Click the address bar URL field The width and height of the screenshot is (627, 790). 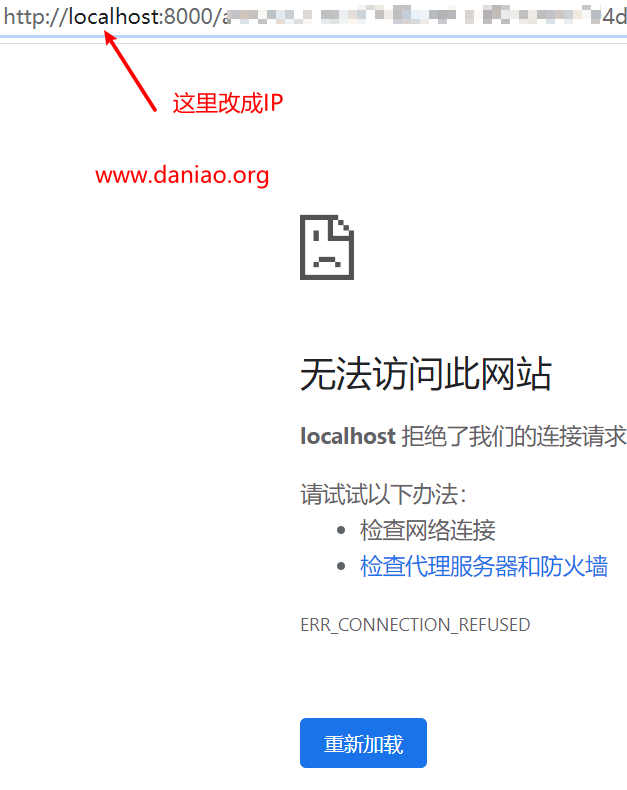tap(314, 17)
